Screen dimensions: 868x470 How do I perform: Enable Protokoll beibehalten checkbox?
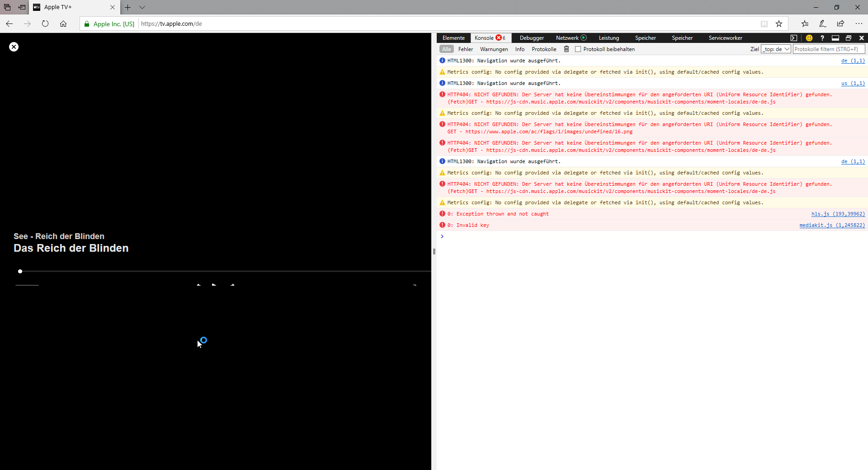578,49
